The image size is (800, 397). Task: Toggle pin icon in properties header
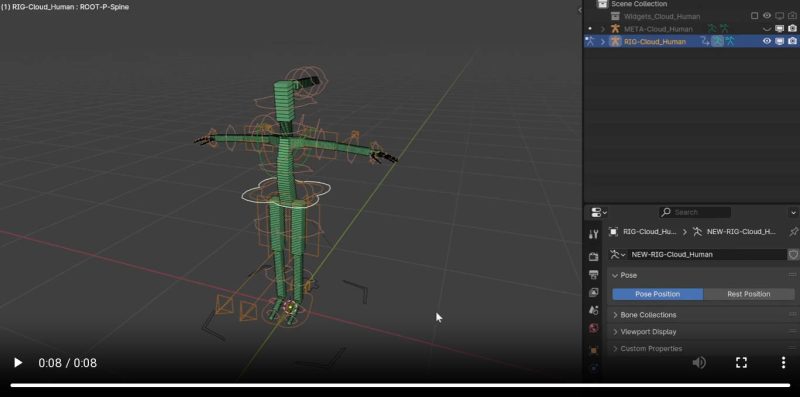pyautogui.click(x=793, y=232)
